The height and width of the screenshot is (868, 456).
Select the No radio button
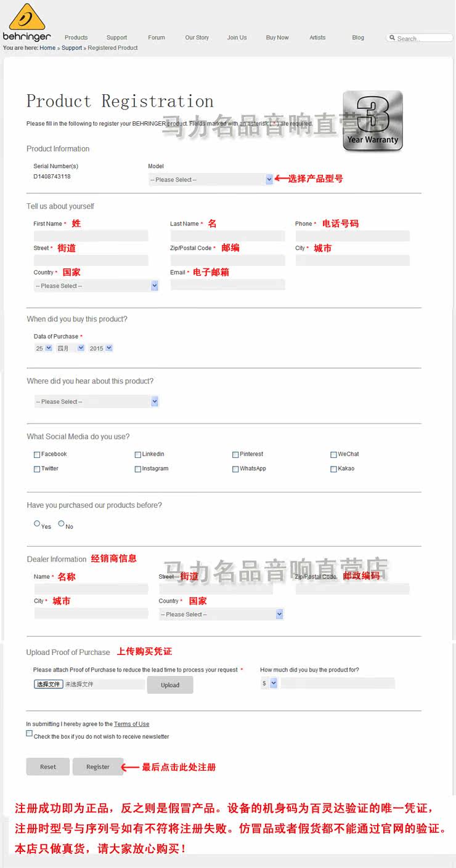(x=61, y=523)
